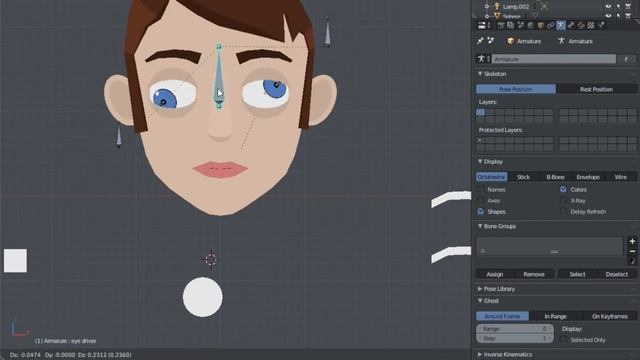Enable the Names display checkbox
Viewport: 640px width, 360px height.
tap(481, 189)
